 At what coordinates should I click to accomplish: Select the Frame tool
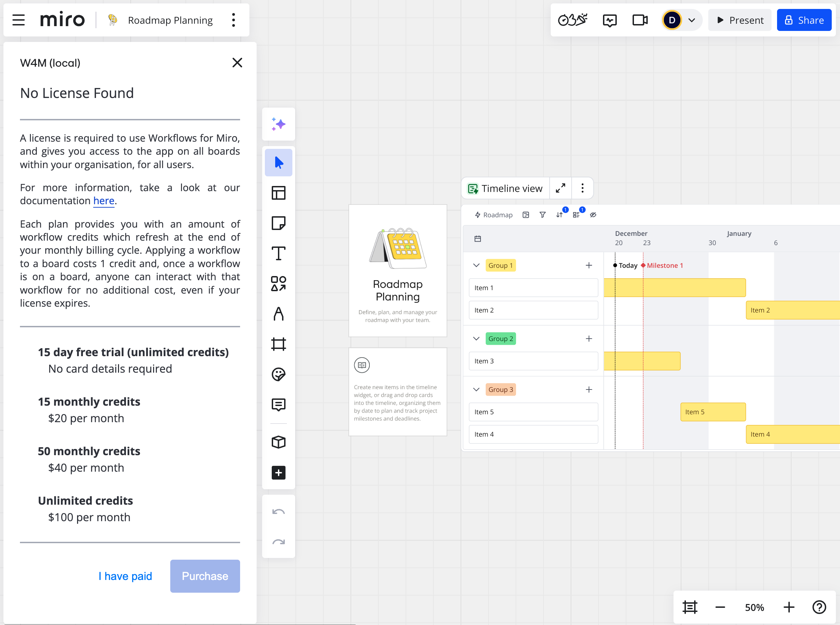278,344
